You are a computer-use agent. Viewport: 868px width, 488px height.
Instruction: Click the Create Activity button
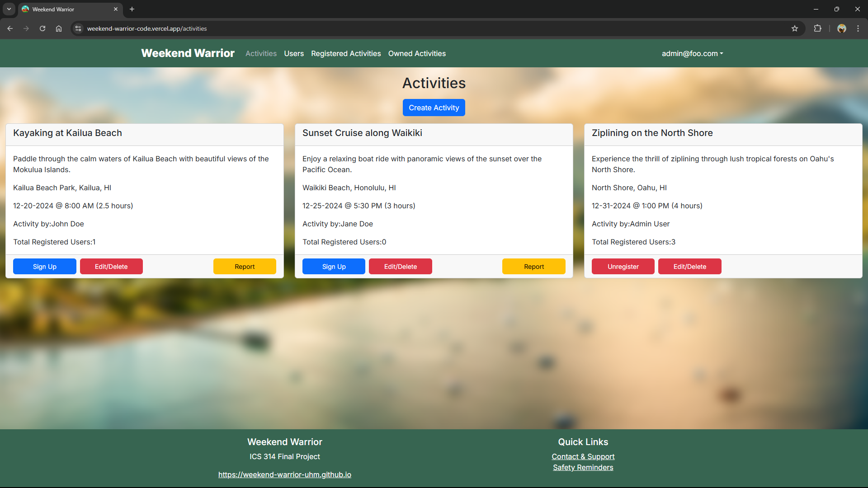point(434,108)
